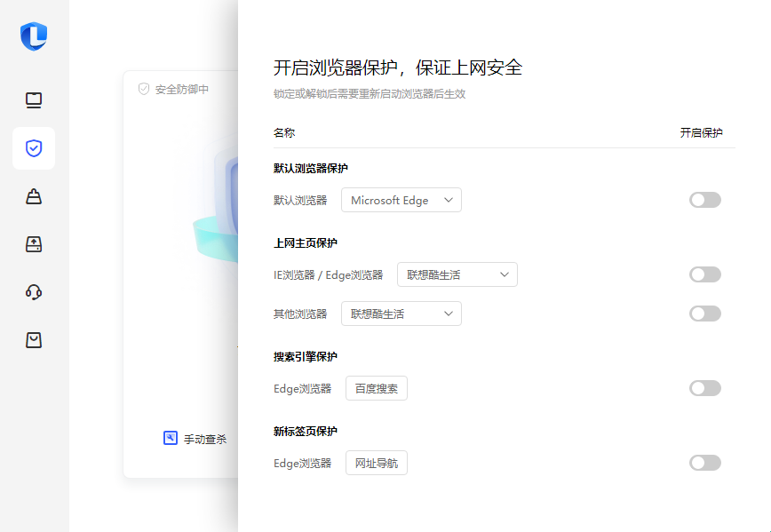Click the panel title 开启浏览器保护，保证上网安全

click(398, 67)
